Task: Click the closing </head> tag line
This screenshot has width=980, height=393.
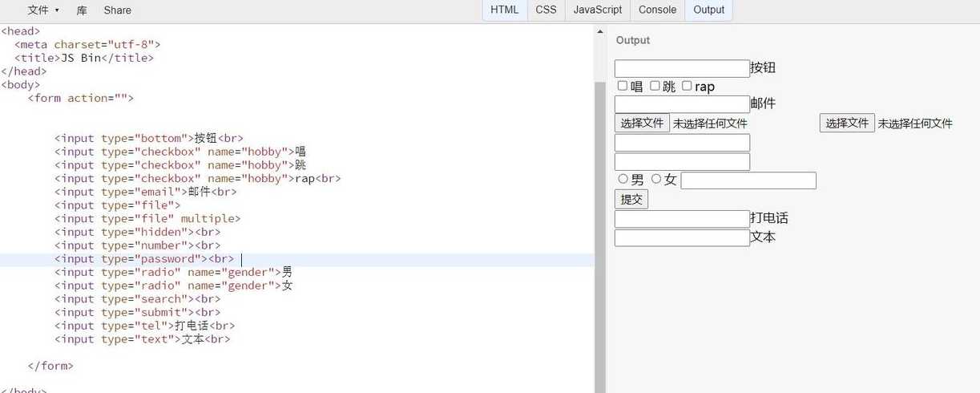Action: [23, 71]
